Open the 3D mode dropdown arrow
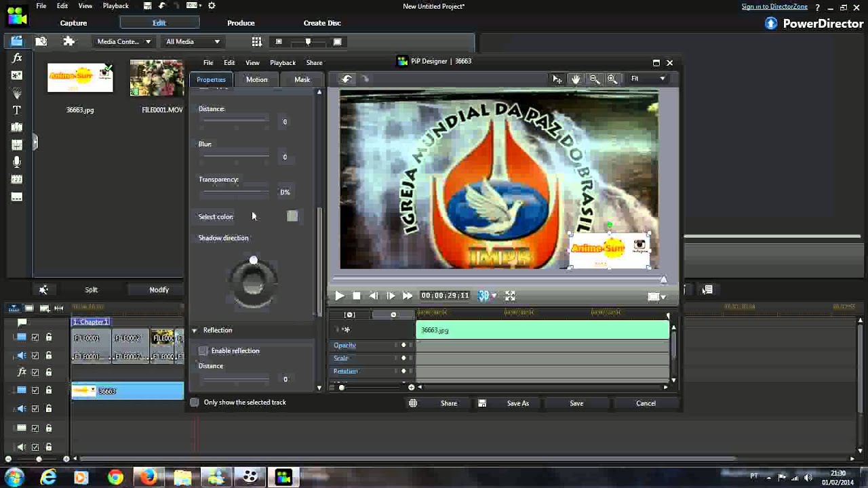 tap(494, 296)
